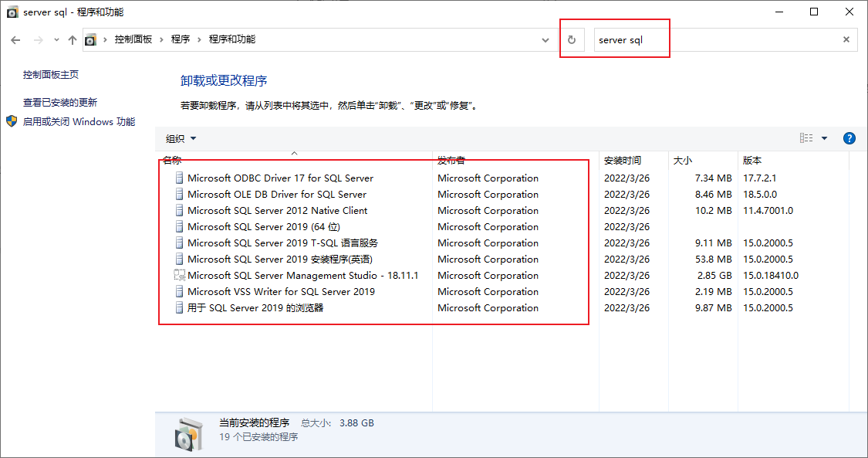Select Microsoft SQL Server 2019 (64 位)
Viewport: 868px width, 458px height.
coord(264,226)
